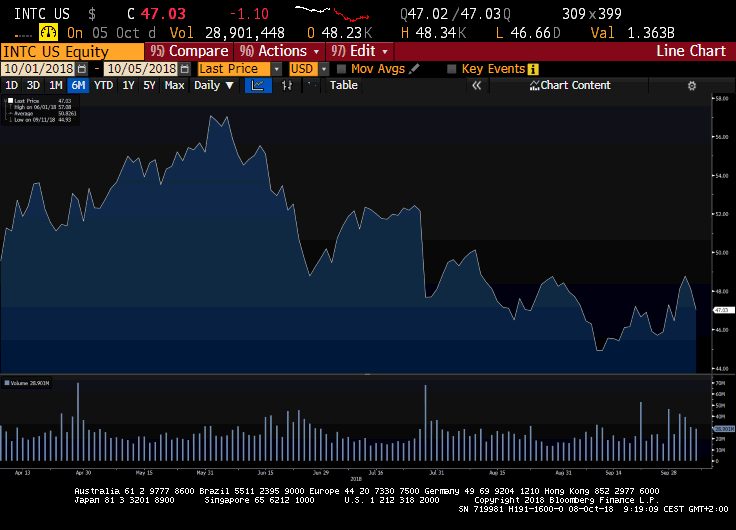736x530 pixels.
Task: Open calendar picker for start date 10/01/2018
Action: [x=82, y=69]
